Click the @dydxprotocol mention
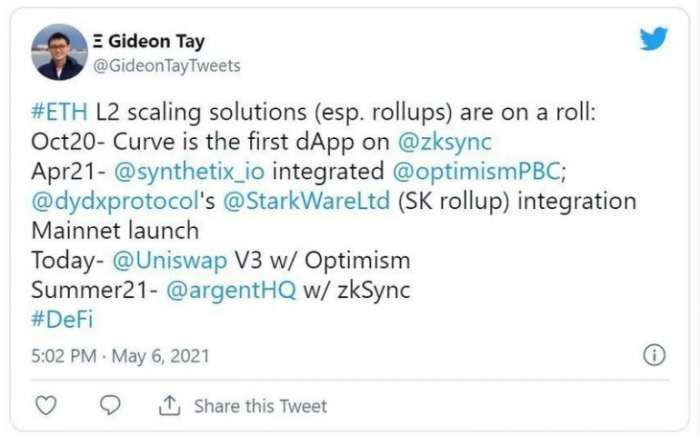 [115, 201]
